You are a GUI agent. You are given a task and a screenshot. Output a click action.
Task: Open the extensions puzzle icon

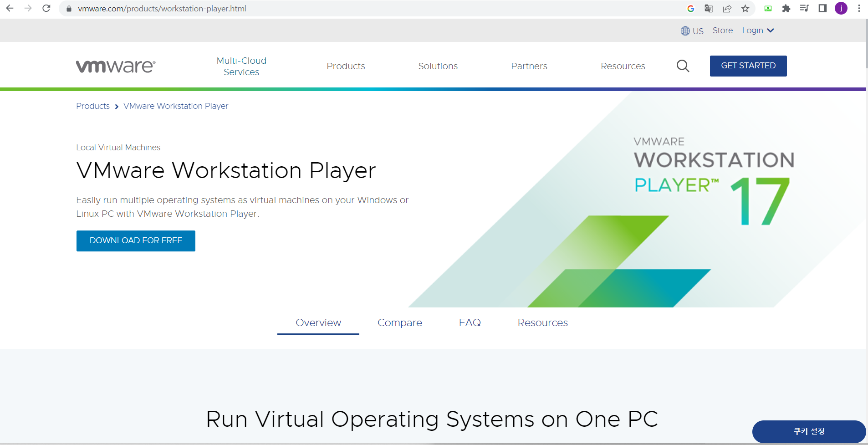point(786,8)
